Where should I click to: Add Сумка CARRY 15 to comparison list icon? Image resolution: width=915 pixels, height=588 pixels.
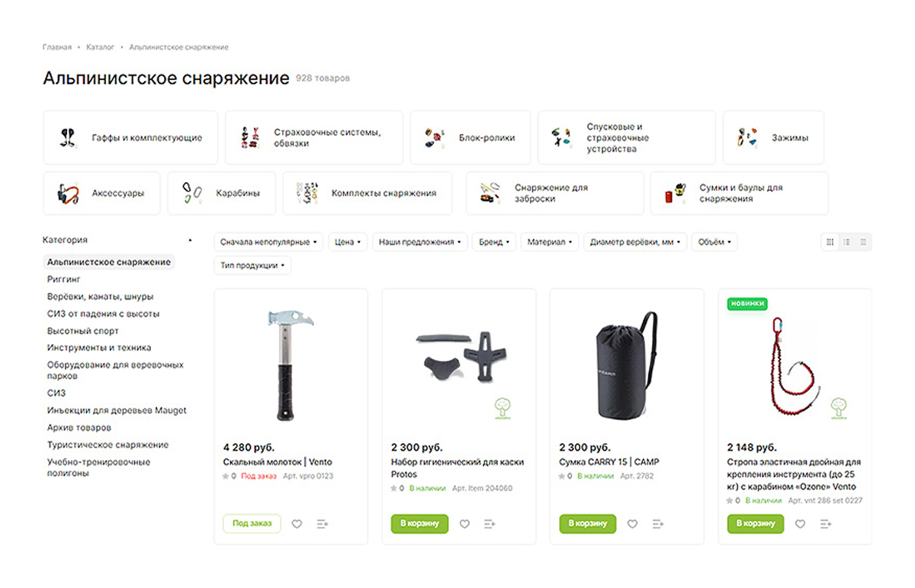point(657,524)
